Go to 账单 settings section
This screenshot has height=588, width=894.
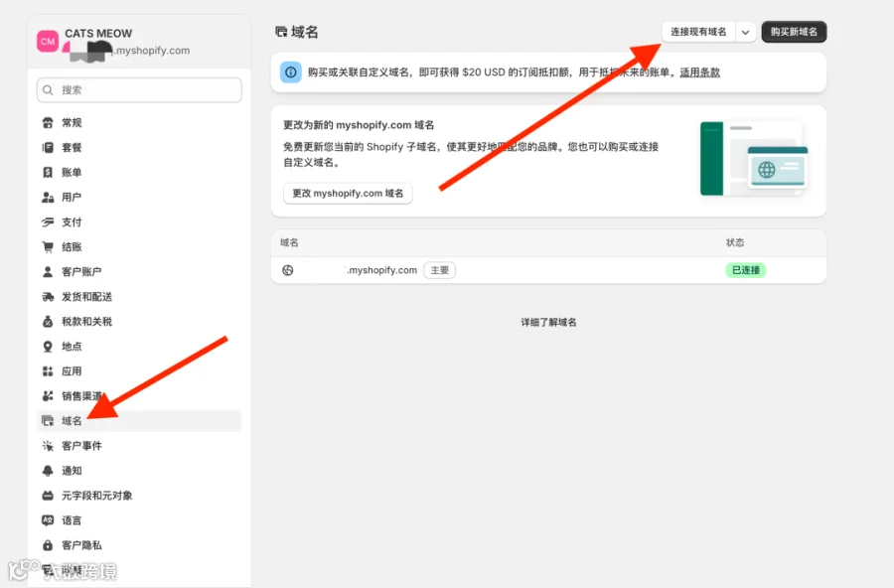[x=139, y=172]
